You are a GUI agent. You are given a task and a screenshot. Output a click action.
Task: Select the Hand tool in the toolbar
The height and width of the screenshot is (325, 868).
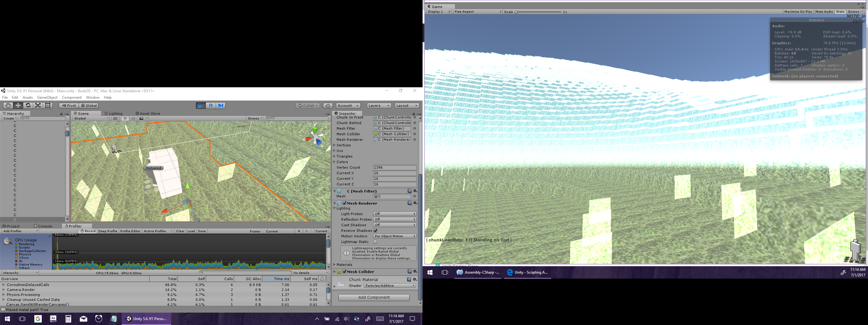click(x=8, y=106)
